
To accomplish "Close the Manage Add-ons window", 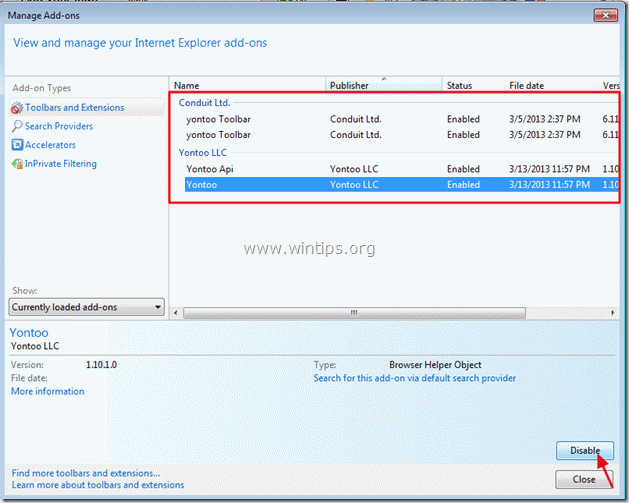I will pos(605,15).
